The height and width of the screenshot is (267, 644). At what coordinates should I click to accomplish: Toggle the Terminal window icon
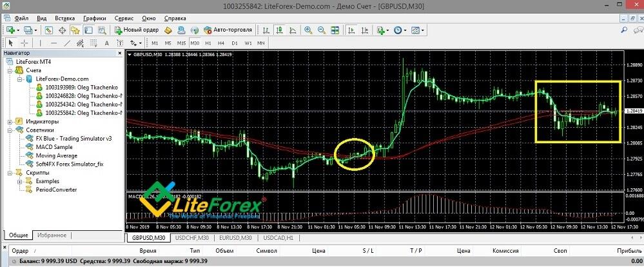point(88,30)
